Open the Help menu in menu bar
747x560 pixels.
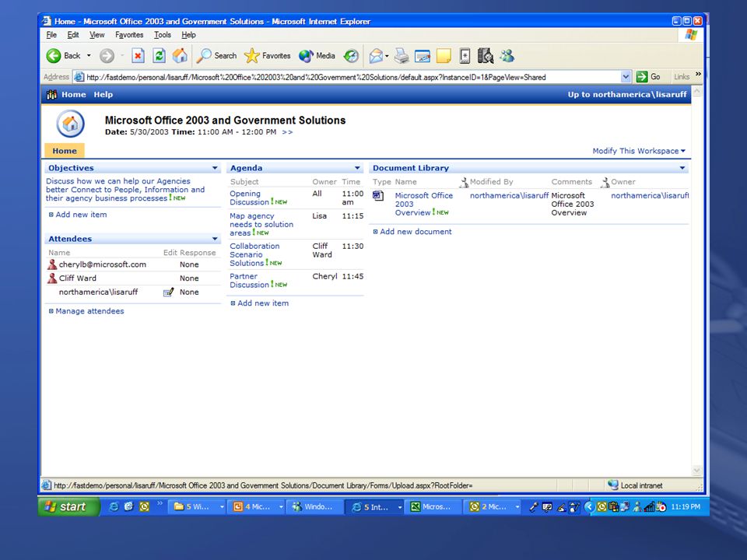188,35
